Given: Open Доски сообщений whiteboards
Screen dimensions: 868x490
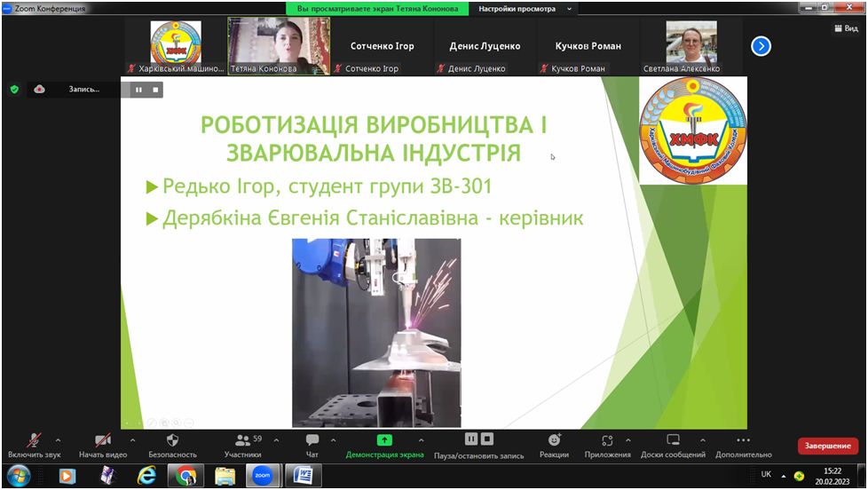Looking at the screenshot, I should point(673,440).
